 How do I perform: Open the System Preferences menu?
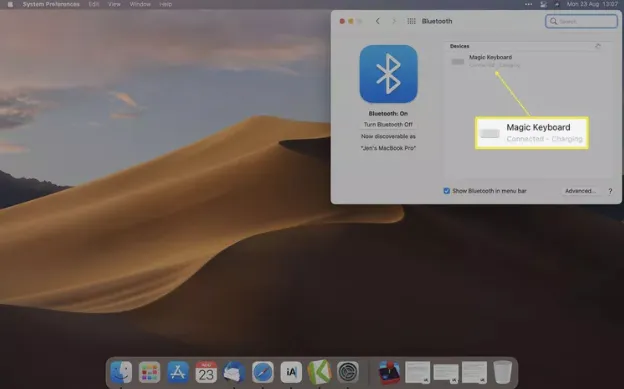point(51,4)
